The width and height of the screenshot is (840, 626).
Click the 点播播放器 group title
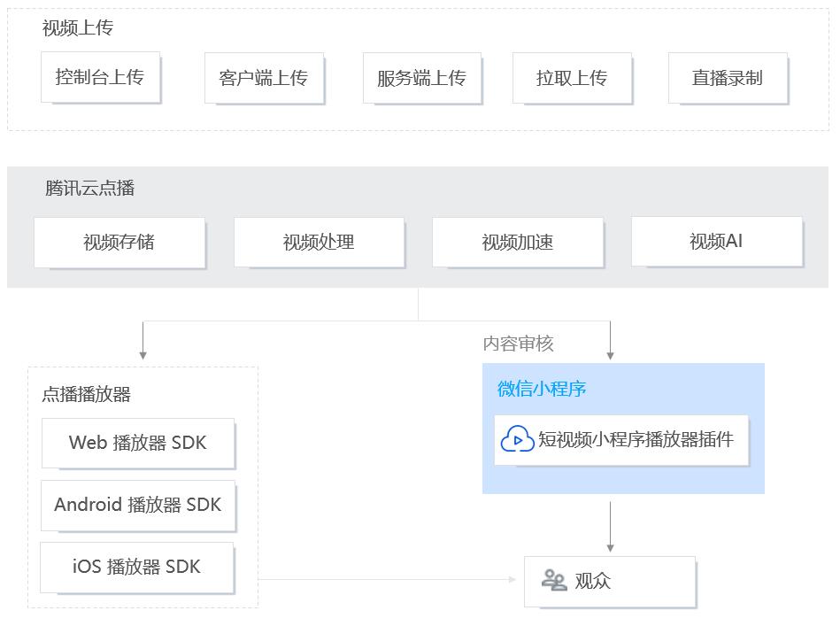point(86,394)
